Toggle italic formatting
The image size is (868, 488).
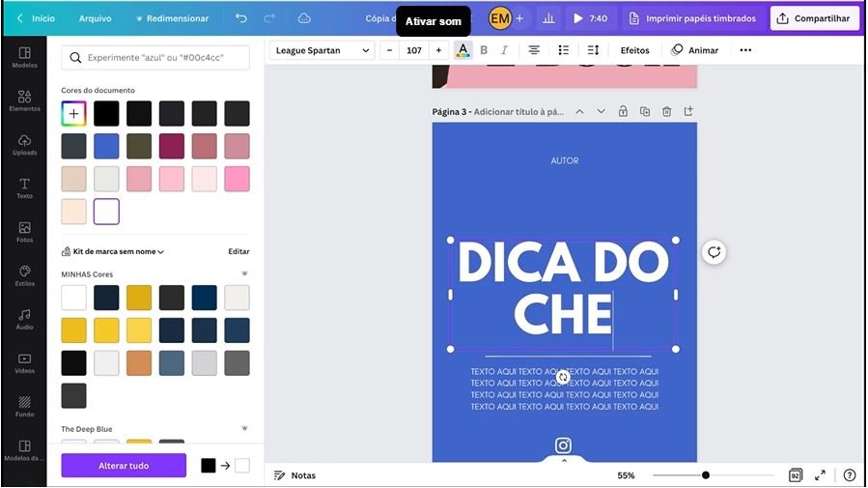(504, 50)
